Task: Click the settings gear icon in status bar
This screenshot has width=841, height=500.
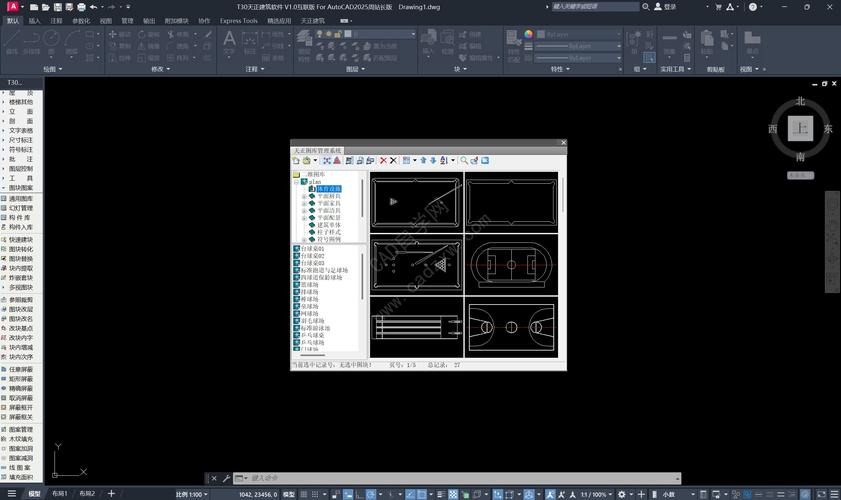Action: [622, 494]
